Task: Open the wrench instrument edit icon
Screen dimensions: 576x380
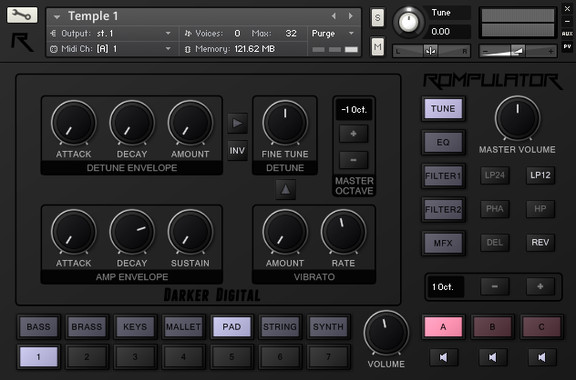Action: point(22,15)
